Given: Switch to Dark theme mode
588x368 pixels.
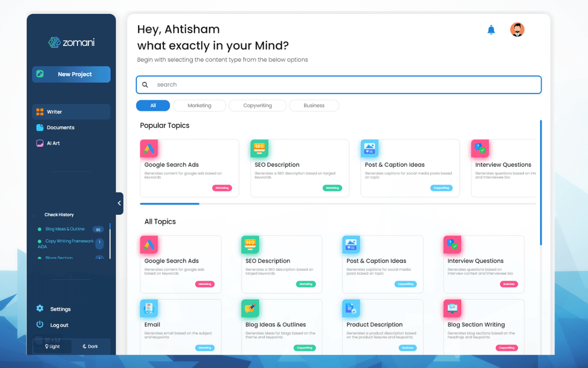Looking at the screenshot, I should click(90, 346).
